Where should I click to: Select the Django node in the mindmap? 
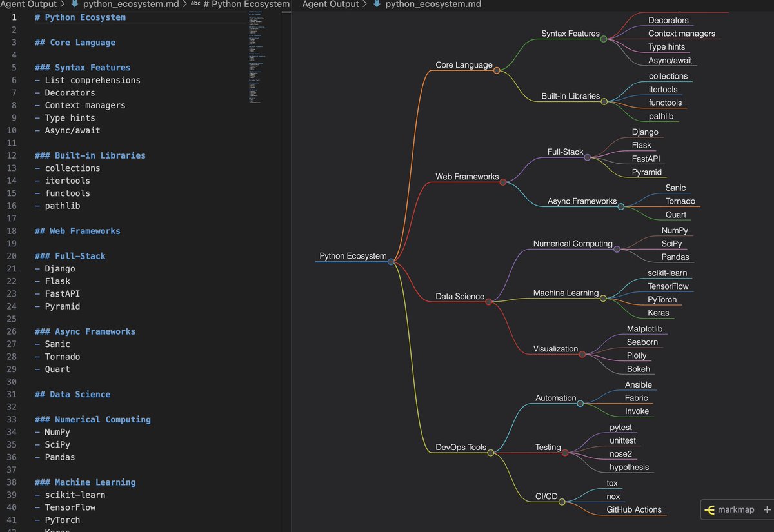[x=645, y=132]
